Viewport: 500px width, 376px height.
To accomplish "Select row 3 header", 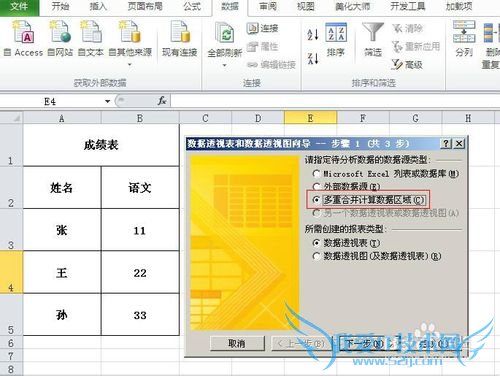I will click(x=11, y=230).
